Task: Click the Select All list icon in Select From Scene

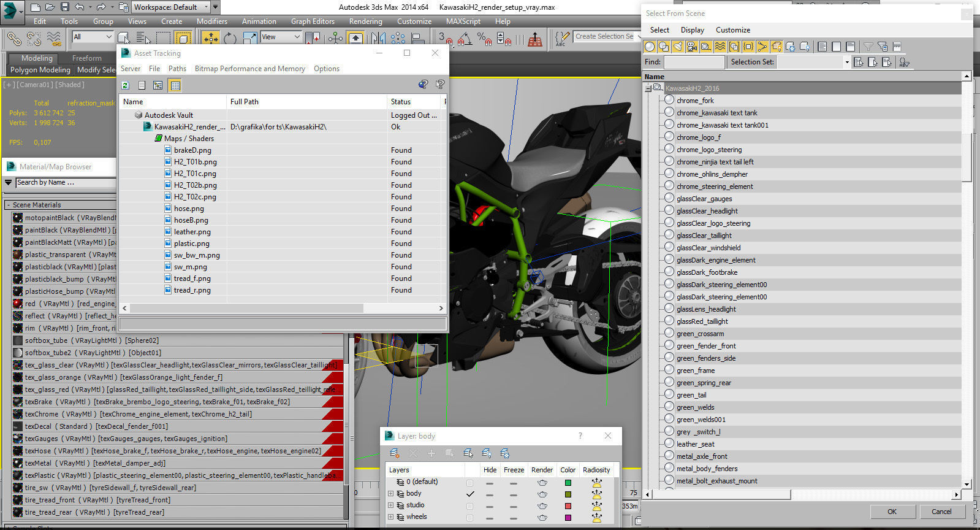Action: coord(822,47)
